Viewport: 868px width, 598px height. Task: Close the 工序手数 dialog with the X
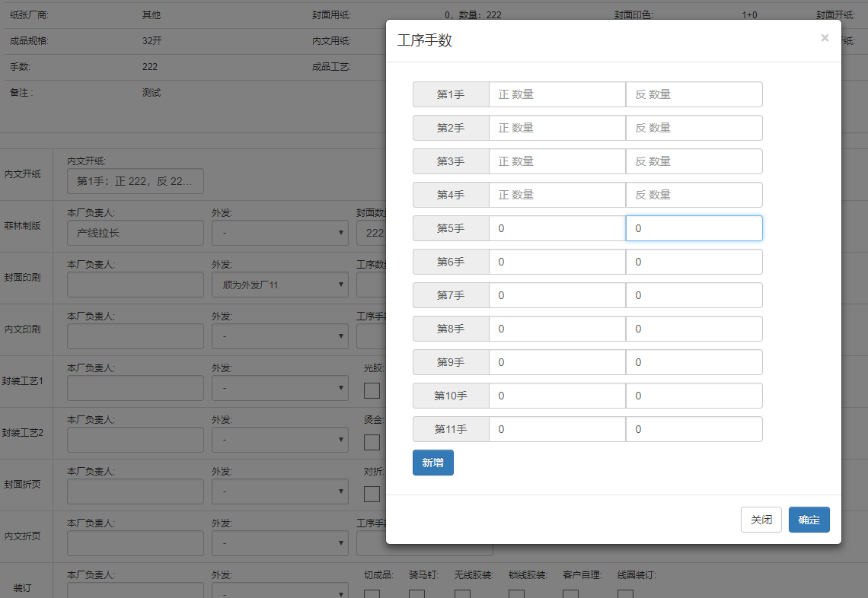point(825,37)
